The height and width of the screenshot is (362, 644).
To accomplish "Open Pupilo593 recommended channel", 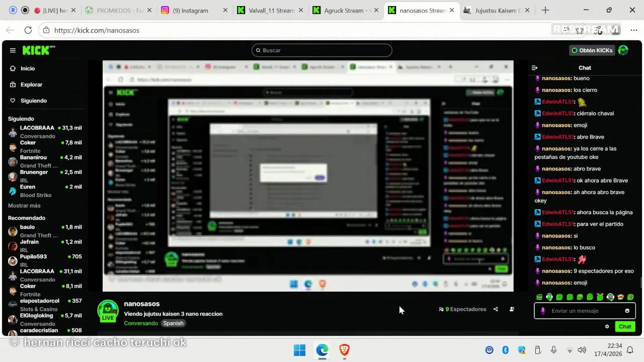I will [45, 260].
